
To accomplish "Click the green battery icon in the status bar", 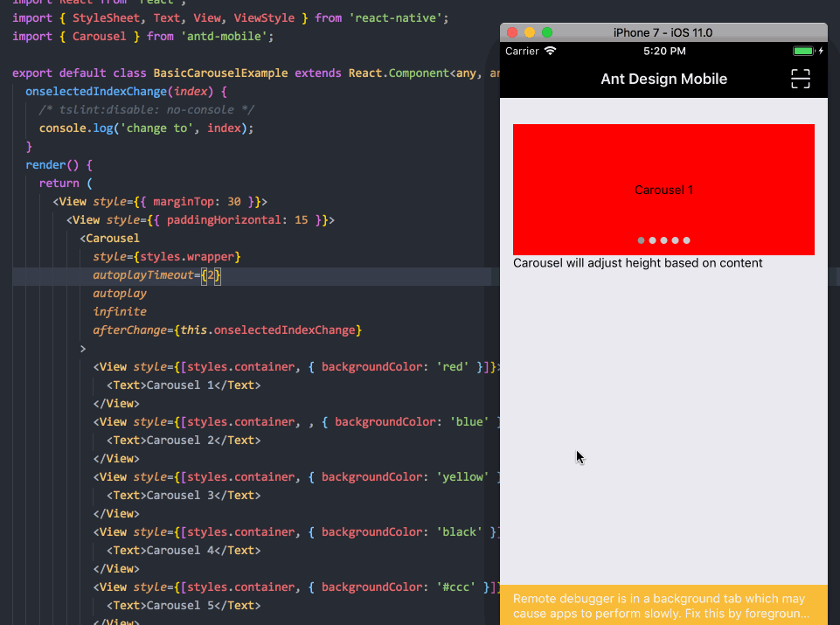I will coord(805,51).
